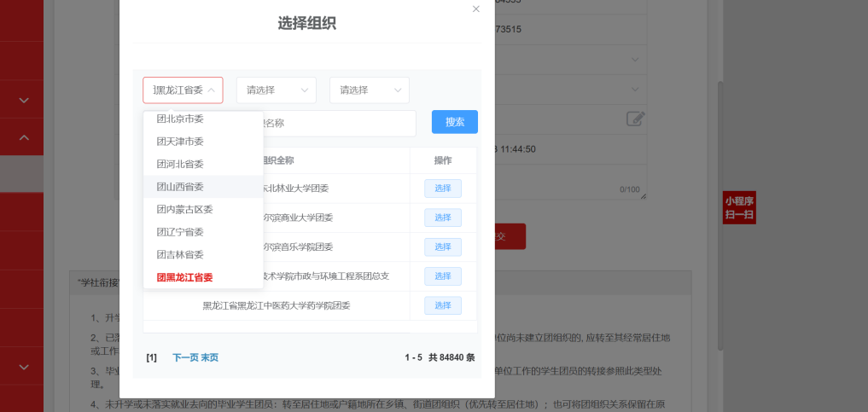Pick 团河北省委 in the dropdown list
Image resolution: width=868 pixels, height=412 pixels.
coord(180,164)
